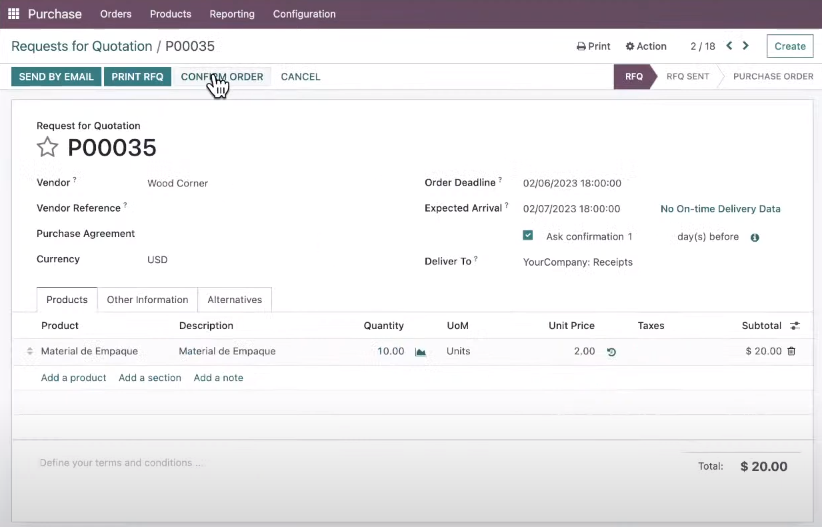
Task: Click Send by Email button
Action: tap(56, 77)
